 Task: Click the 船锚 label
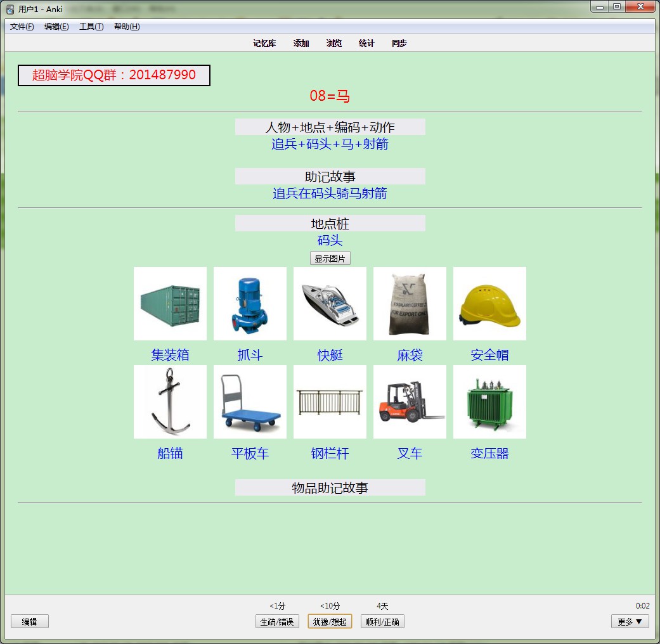170,453
